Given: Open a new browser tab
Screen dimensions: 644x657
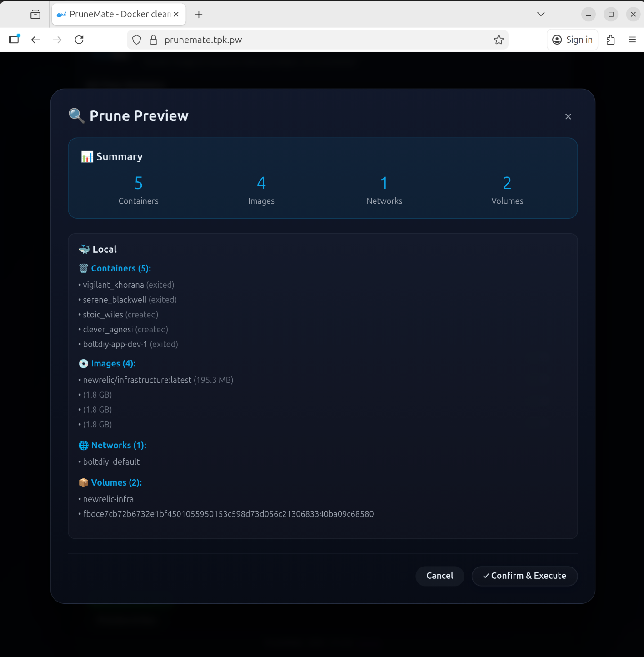Looking at the screenshot, I should point(199,15).
